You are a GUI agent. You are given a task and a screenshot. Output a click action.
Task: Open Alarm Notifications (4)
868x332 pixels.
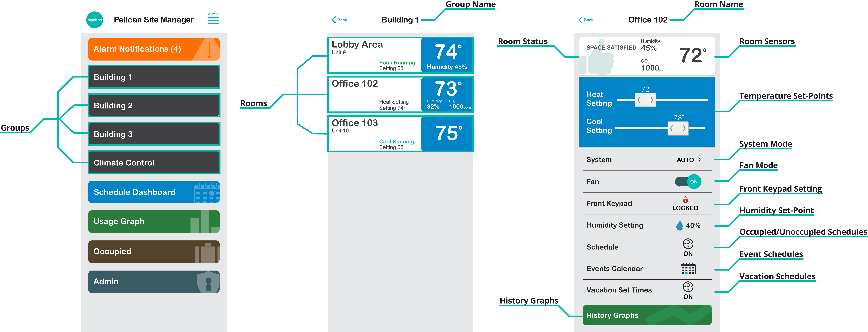[x=154, y=49]
